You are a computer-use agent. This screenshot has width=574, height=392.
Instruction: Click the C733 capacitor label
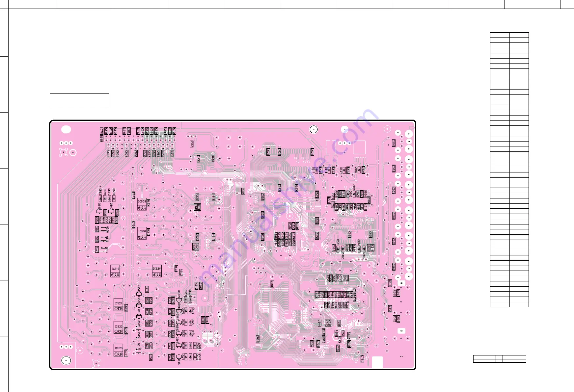pos(198,159)
